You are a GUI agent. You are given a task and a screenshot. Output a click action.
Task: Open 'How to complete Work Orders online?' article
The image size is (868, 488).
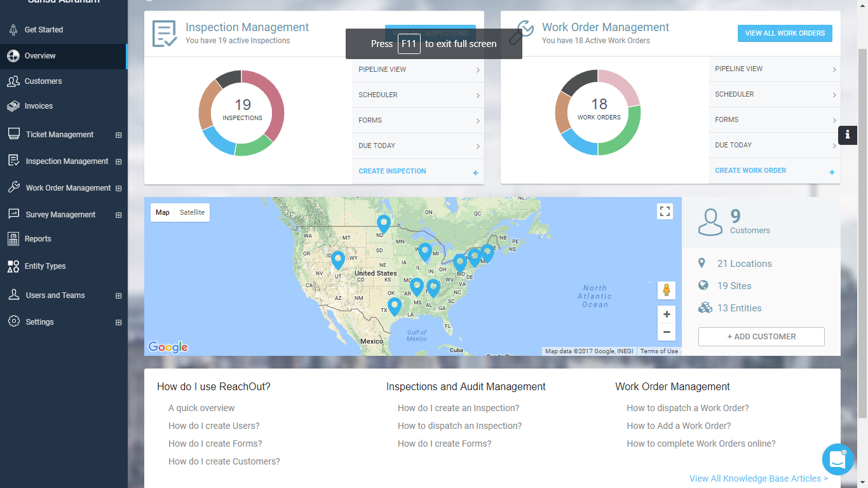701,444
